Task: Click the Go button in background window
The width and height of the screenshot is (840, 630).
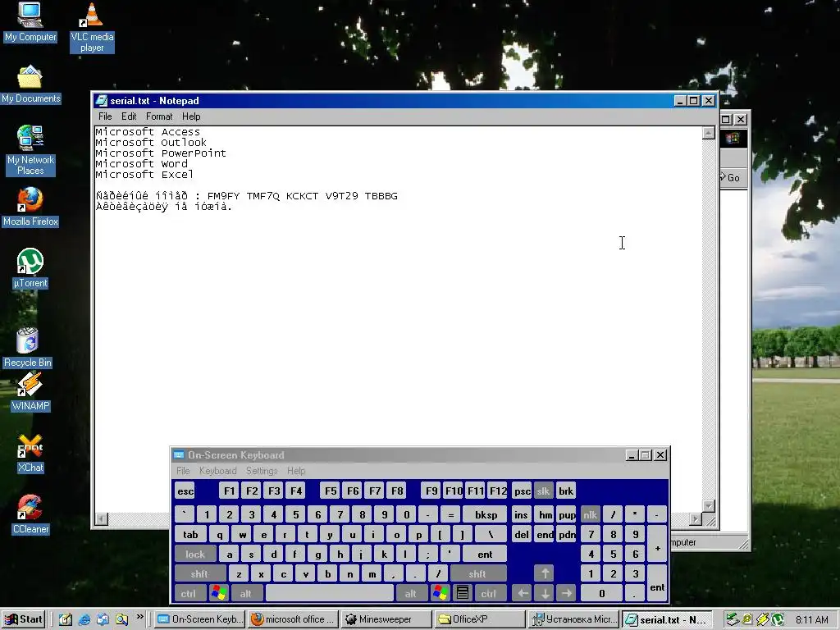Action: (730, 177)
